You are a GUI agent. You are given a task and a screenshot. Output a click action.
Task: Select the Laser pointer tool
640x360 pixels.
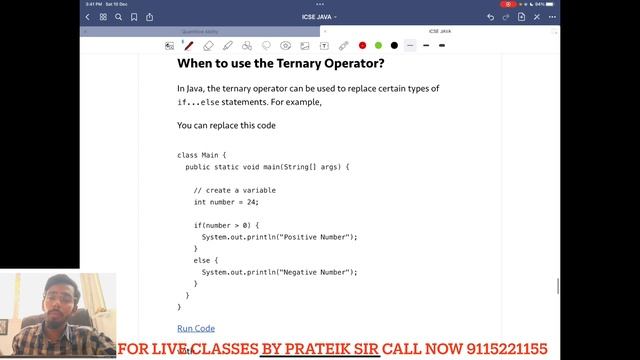point(343,46)
